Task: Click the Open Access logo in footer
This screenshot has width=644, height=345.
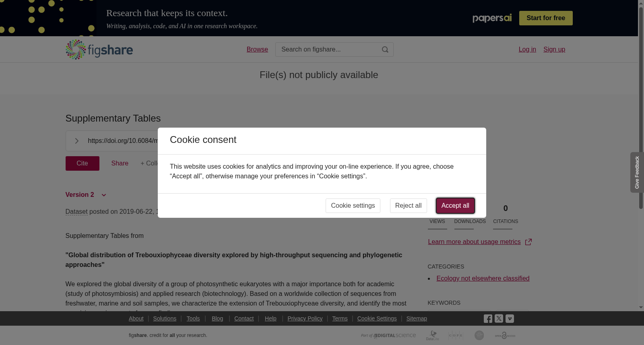Action: pos(505,335)
